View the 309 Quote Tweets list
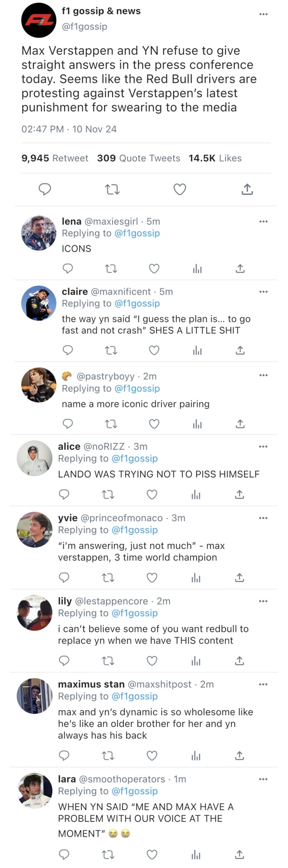Screen dimensions: 288x868 coord(138,158)
